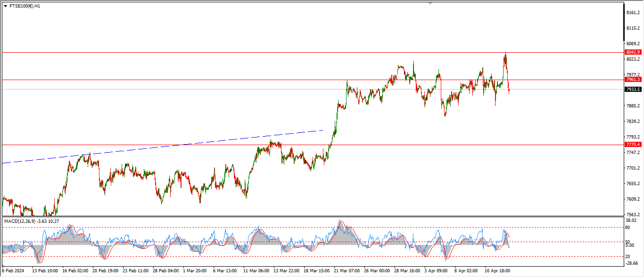Click the 38.02 MACD scale value
The image size is (644, 277).
632,220
